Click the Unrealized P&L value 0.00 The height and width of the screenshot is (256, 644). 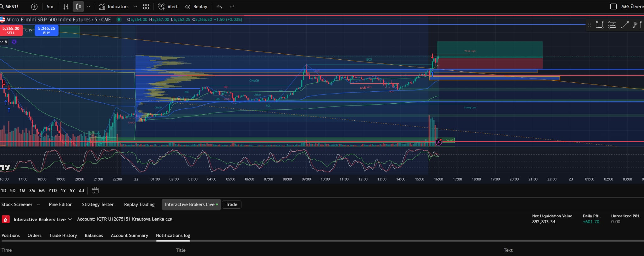(616, 222)
